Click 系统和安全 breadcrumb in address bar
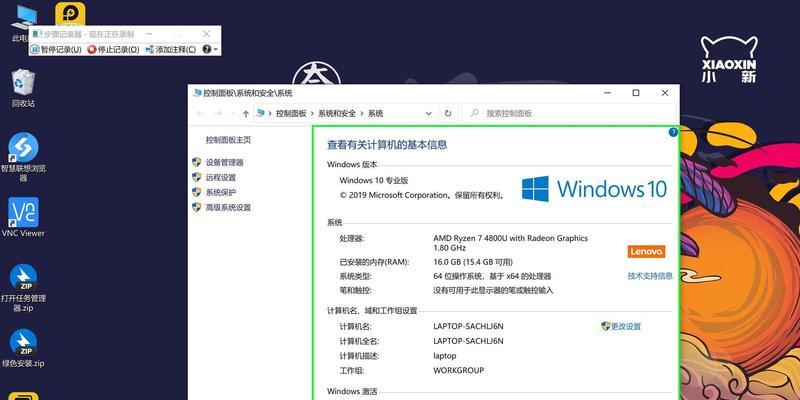This screenshot has height=400, width=800. pos(337,114)
